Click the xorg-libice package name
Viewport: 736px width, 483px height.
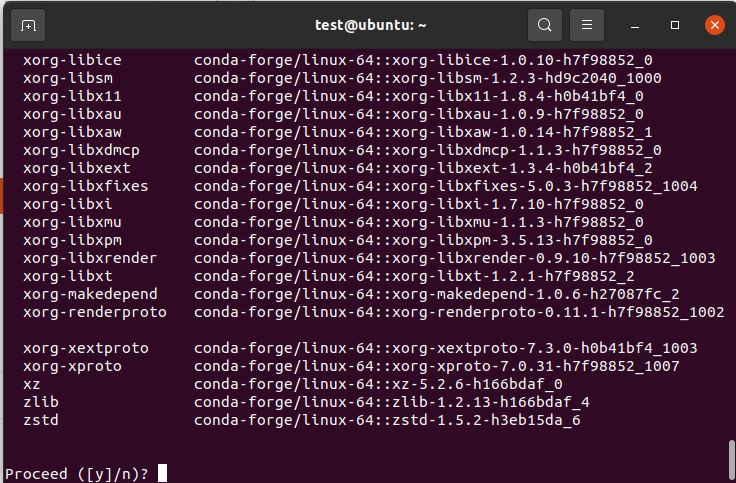[x=72, y=60]
